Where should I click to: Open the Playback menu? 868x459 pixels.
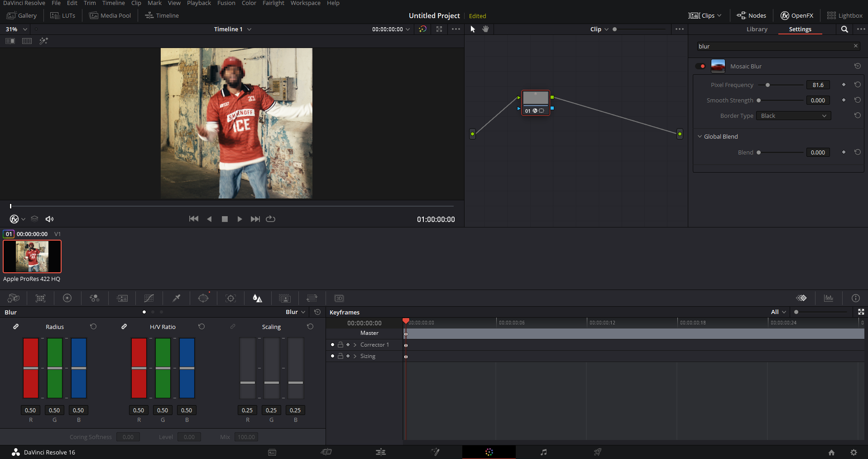pos(199,3)
